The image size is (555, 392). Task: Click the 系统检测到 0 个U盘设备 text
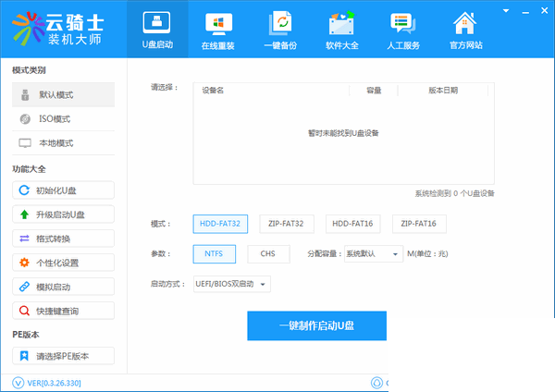454,193
